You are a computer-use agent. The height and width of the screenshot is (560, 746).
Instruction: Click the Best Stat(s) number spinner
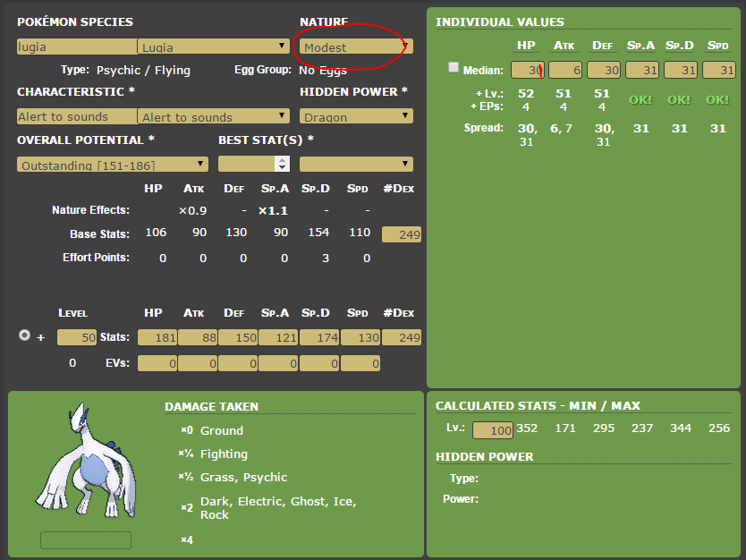(253, 164)
